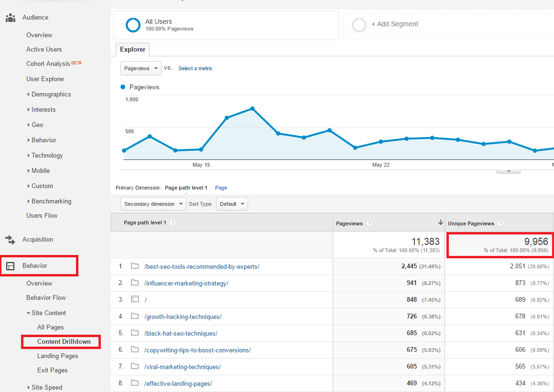Click the Pageviews sort descending arrow
554x392 pixels.
440,222
